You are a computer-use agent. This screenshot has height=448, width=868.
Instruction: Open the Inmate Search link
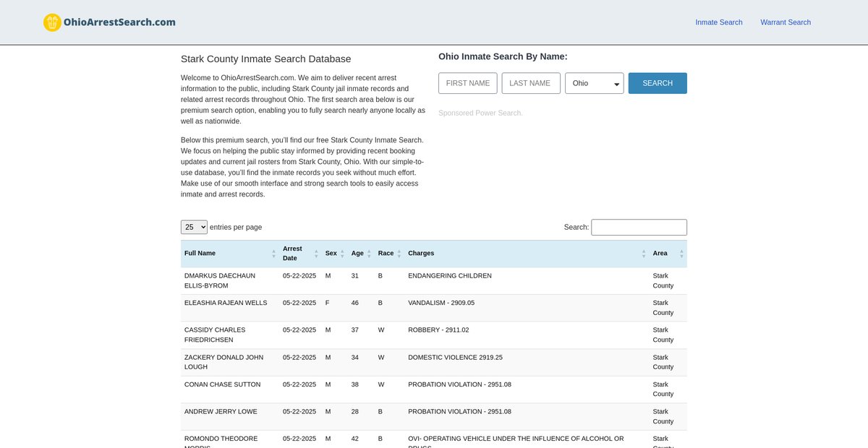click(x=719, y=22)
